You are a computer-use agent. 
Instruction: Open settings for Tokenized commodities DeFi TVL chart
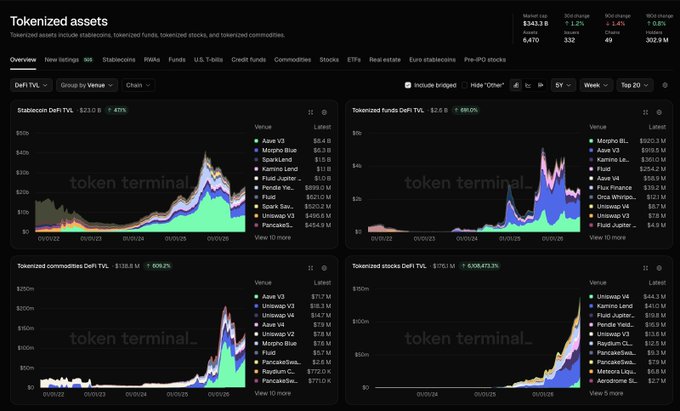[x=324, y=268]
